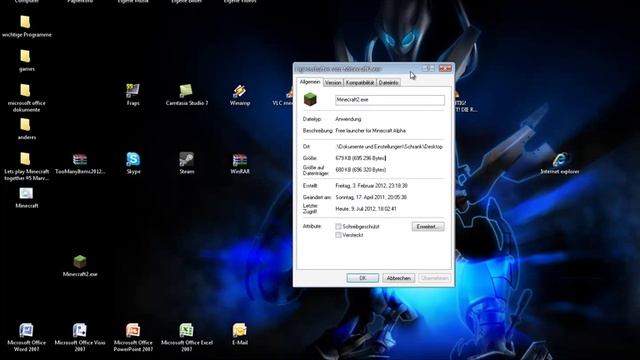Click the Größe auf Datenträger value 680 KB
The image size is (640, 360).
tap(360, 170)
